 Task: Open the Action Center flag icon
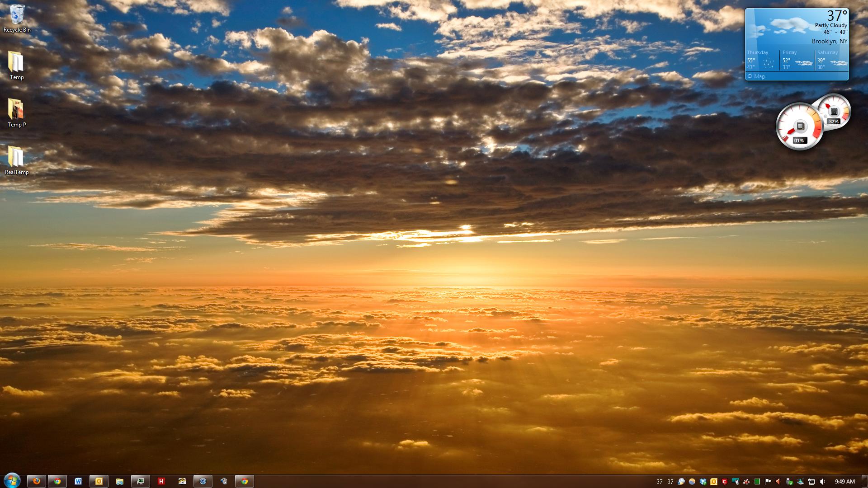point(768,482)
